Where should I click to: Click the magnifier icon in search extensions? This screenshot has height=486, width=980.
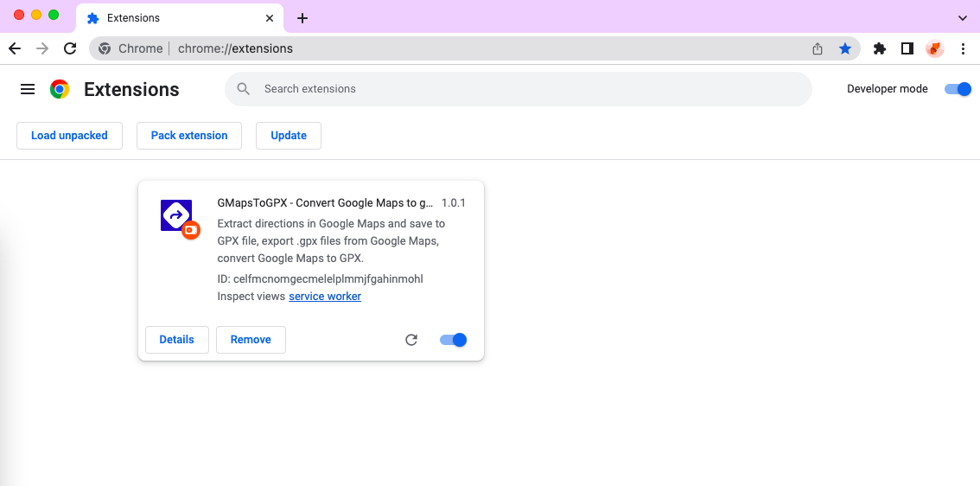coord(244,89)
